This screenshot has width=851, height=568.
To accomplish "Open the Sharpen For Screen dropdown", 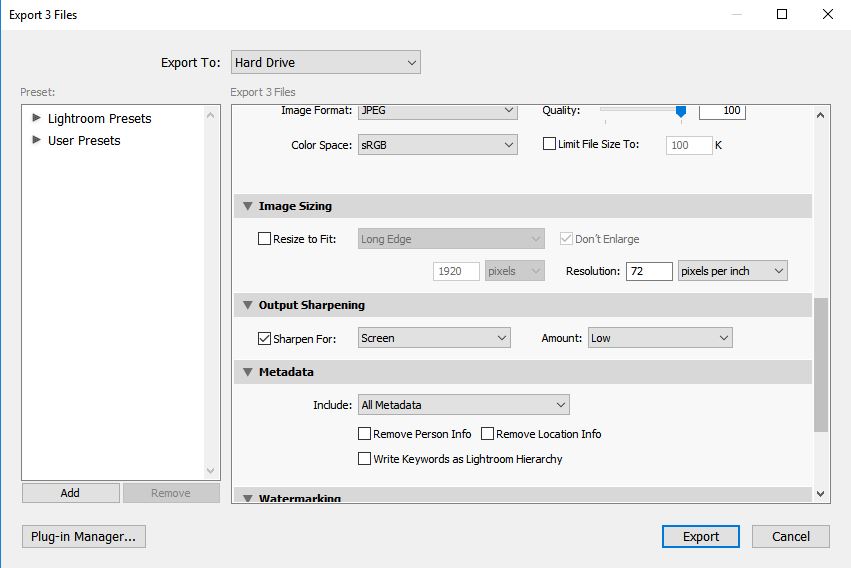I will pyautogui.click(x=434, y=338).
